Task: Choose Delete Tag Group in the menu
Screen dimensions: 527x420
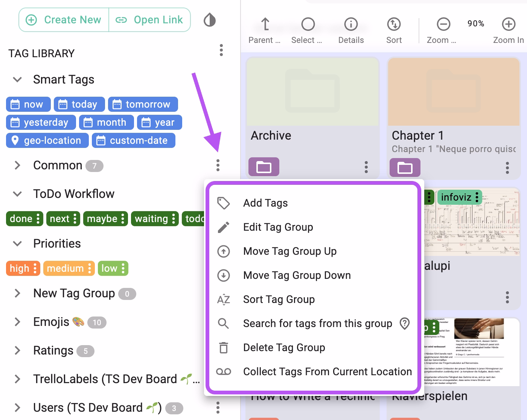Action: (284, 347)
